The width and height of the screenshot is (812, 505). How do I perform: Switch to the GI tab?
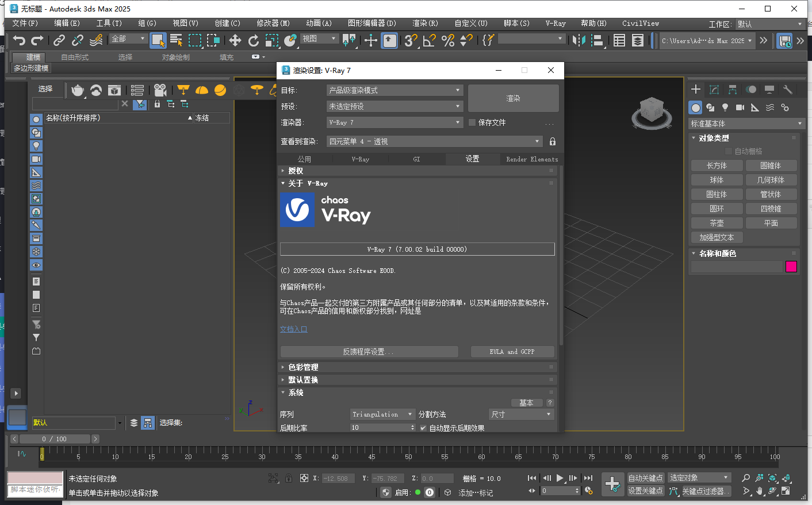[x=416, y=159]
